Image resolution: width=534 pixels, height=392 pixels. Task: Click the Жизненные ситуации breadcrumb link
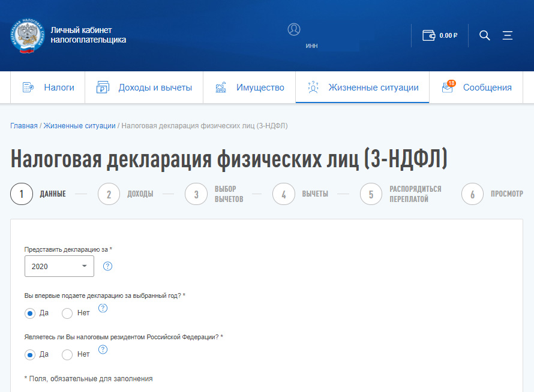pos(79,125)
